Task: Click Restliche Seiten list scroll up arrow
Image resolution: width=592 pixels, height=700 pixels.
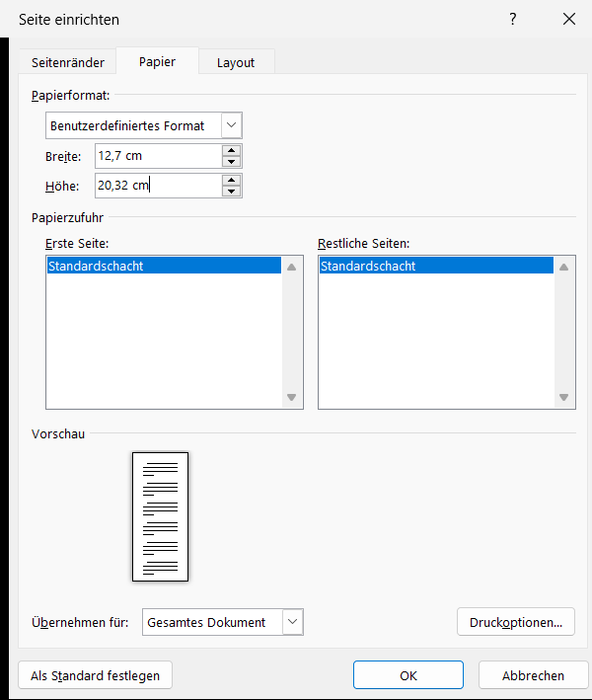Action: [564, 267]
